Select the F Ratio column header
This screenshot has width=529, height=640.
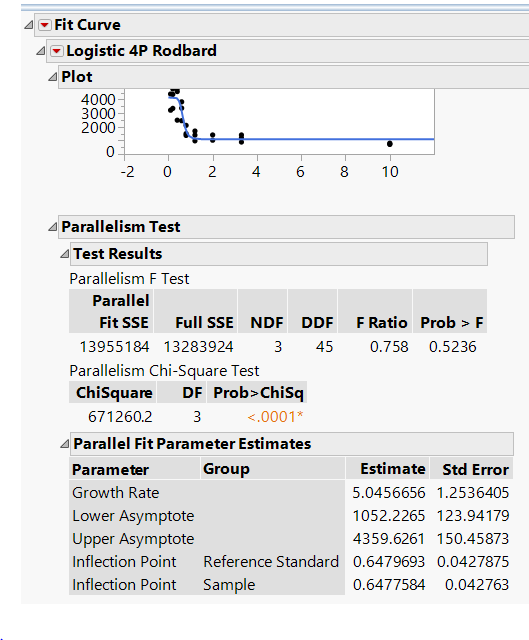coord(382,322)
